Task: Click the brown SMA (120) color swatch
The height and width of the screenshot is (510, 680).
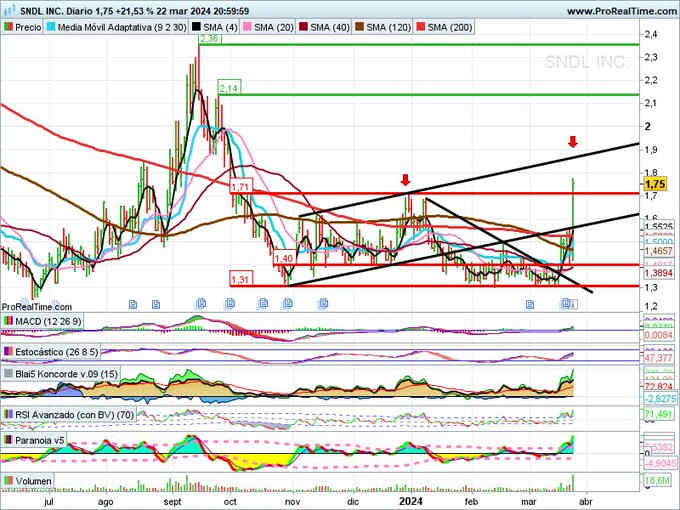Action: 360,27
